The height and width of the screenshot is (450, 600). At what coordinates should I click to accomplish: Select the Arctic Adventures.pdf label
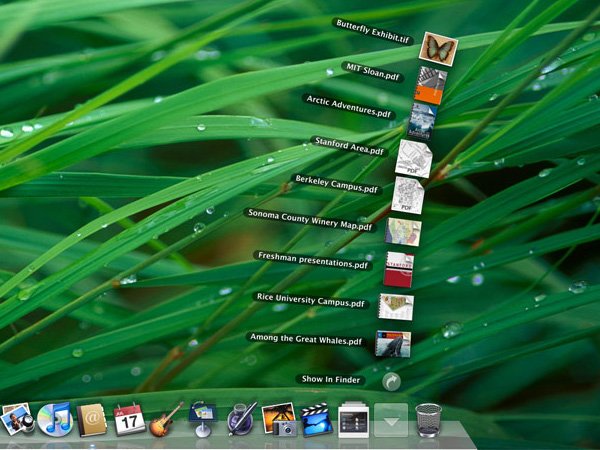pos(349,107)
